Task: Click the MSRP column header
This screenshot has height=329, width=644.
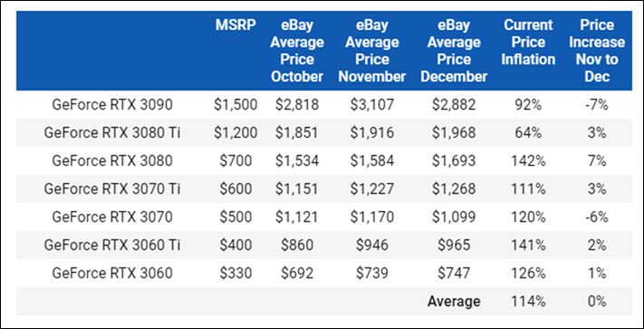Action: click(235, 25)
